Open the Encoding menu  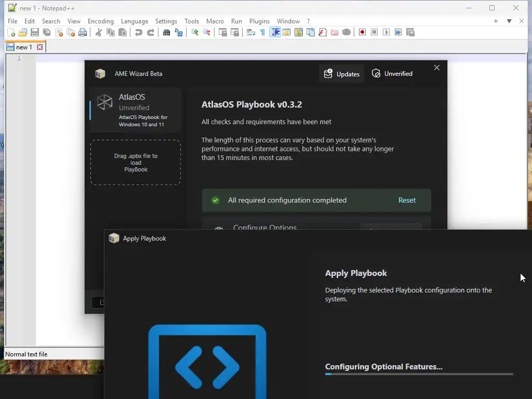100,21
